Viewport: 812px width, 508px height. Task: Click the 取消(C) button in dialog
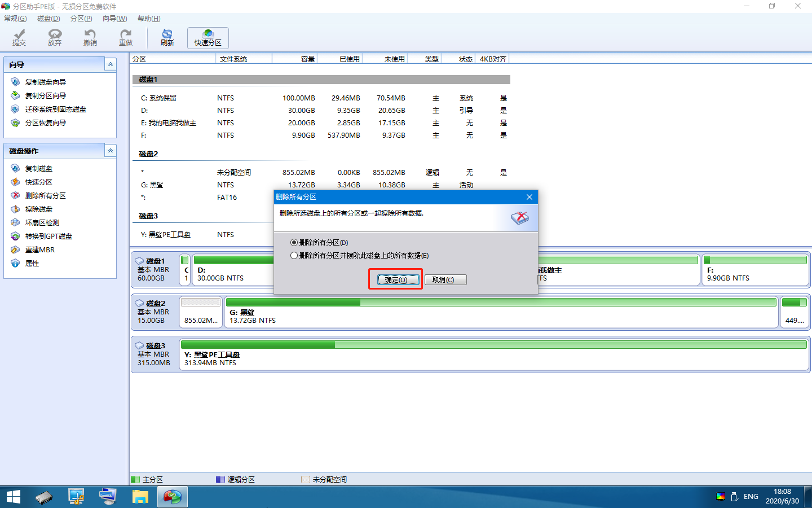(x=445, y=280)
